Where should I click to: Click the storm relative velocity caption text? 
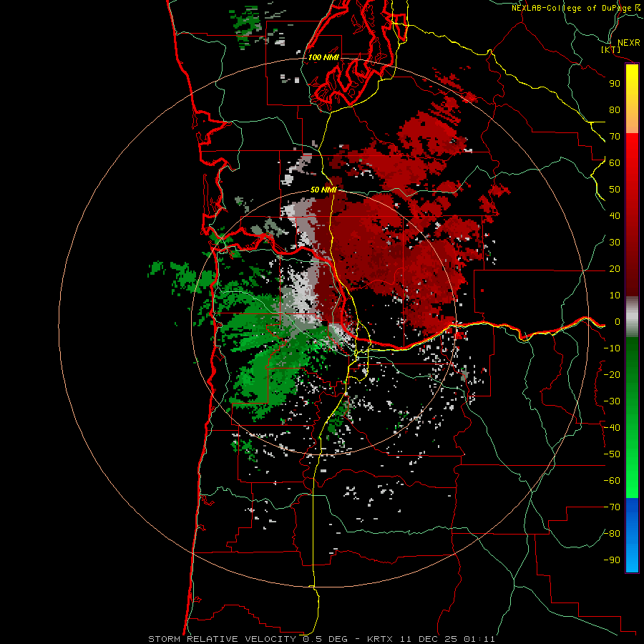(x=321, y=639)
